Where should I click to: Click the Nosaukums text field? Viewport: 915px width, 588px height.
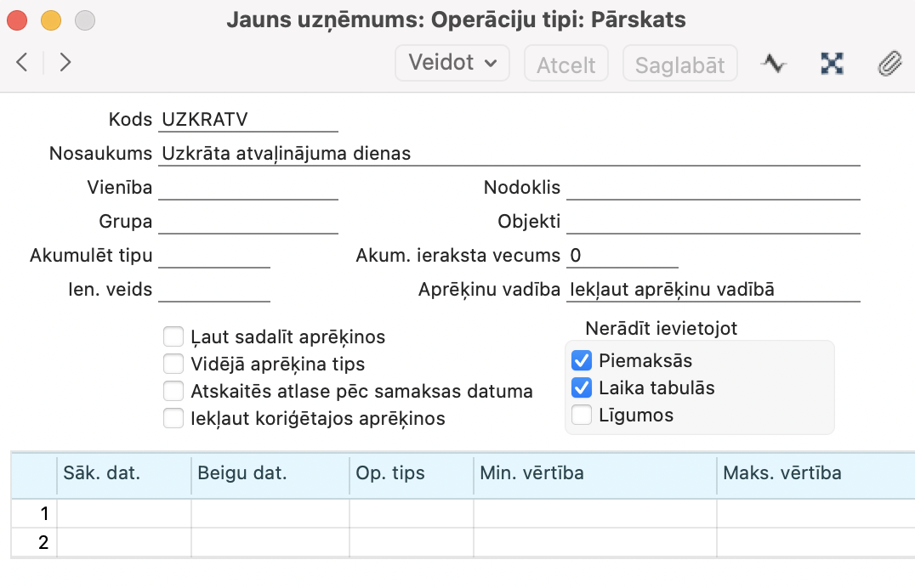pyautogui.click(x=509, y=154)
